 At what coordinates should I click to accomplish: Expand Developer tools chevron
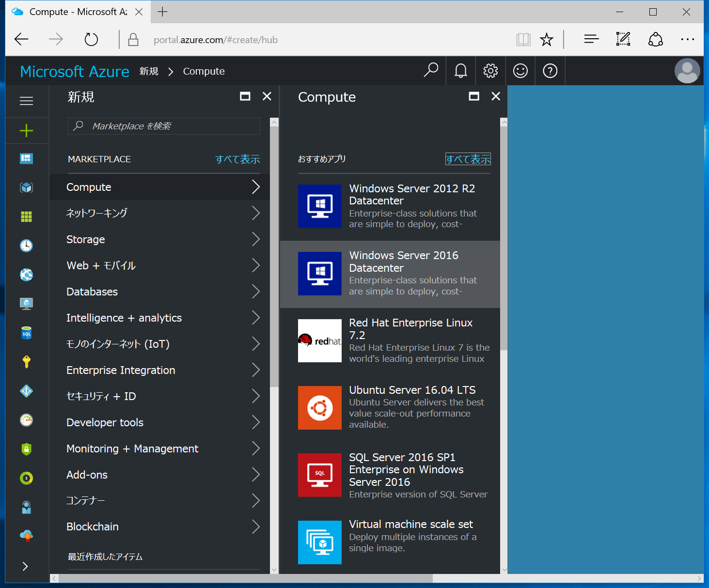coord(256,422)
